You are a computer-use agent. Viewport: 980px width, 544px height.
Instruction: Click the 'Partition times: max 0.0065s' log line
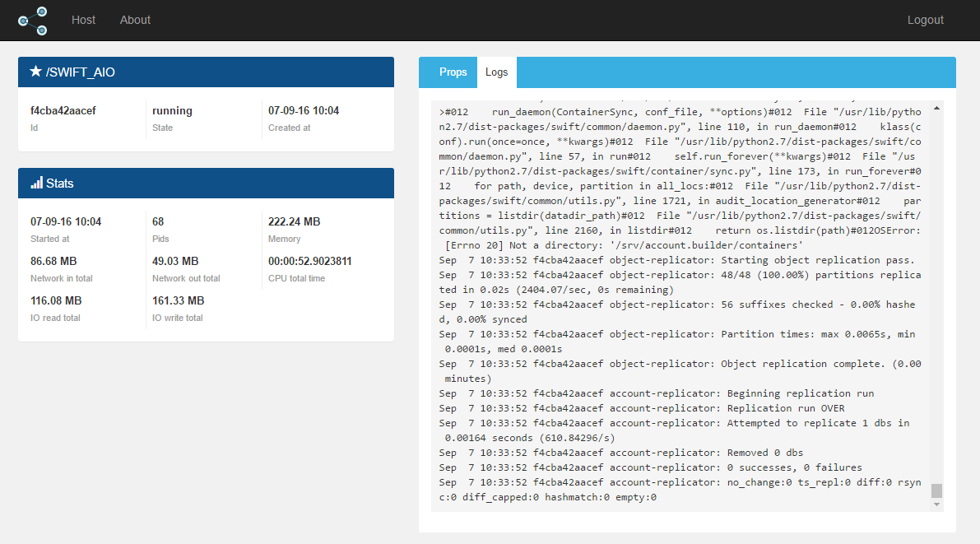pos(677,342)
